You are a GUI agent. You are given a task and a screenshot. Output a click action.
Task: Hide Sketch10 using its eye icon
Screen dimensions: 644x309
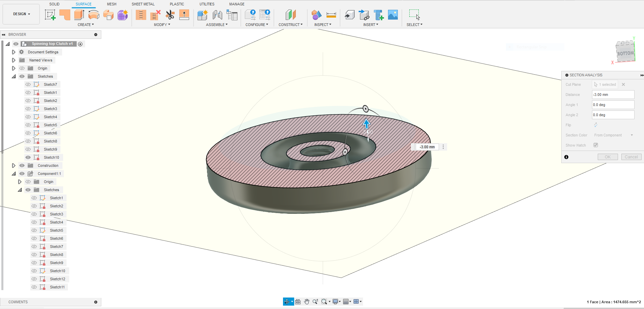pos(28,157)
